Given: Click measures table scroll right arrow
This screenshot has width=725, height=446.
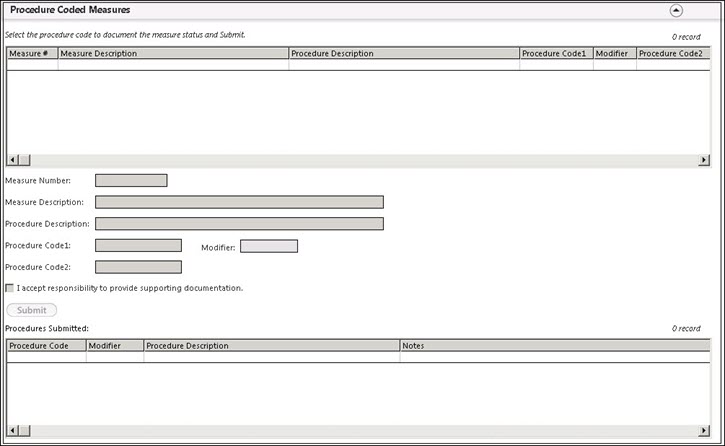Looking at the screenshot, I should click(704, 160).
